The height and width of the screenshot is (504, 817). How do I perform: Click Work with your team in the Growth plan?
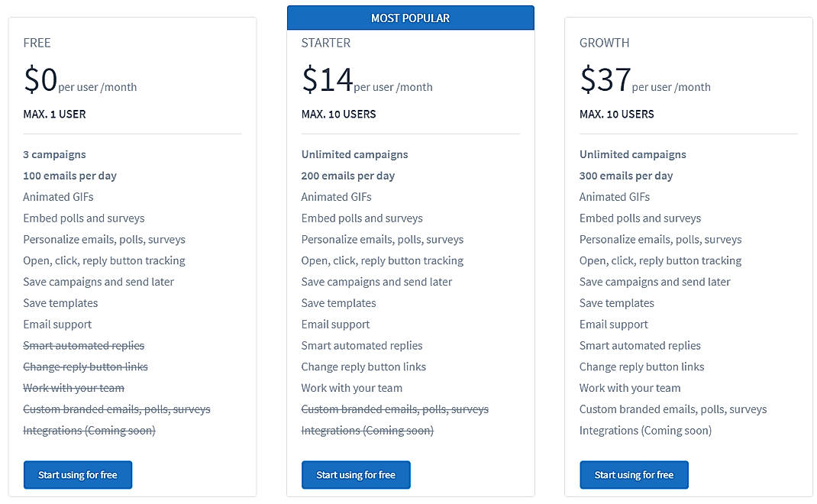[630, 388]
